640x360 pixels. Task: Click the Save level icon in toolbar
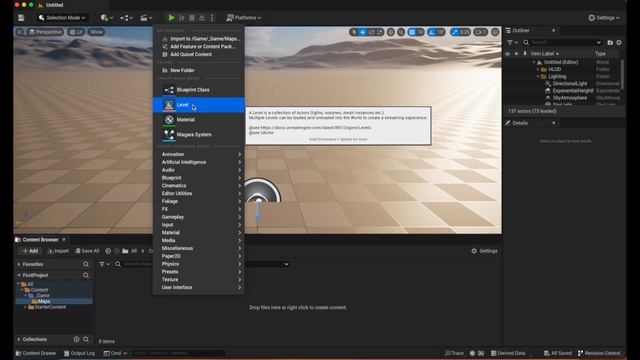coord(21,18)
